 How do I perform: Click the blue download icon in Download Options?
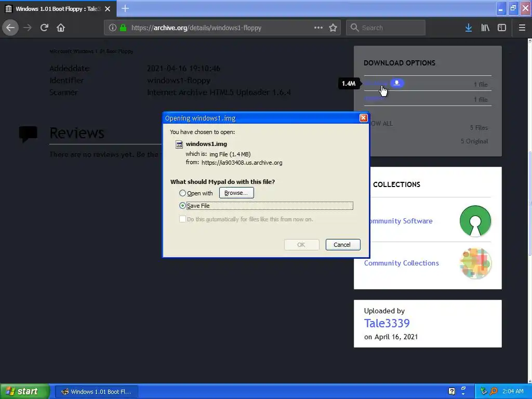click(396, 83)
